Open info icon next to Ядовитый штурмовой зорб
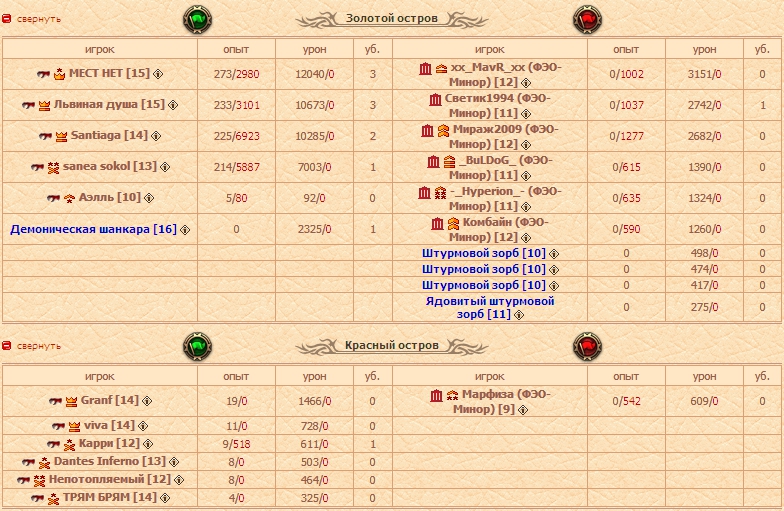 pos(519,315)
